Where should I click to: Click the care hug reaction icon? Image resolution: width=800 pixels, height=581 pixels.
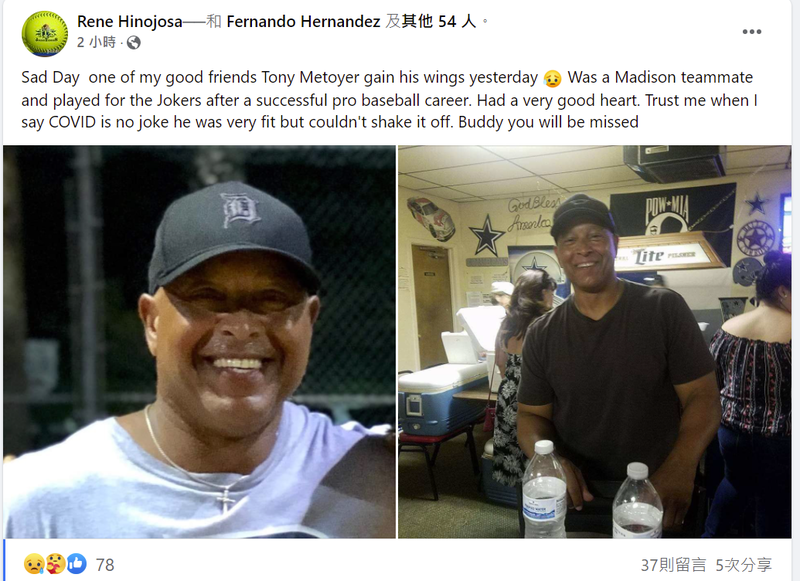point(55,564)
